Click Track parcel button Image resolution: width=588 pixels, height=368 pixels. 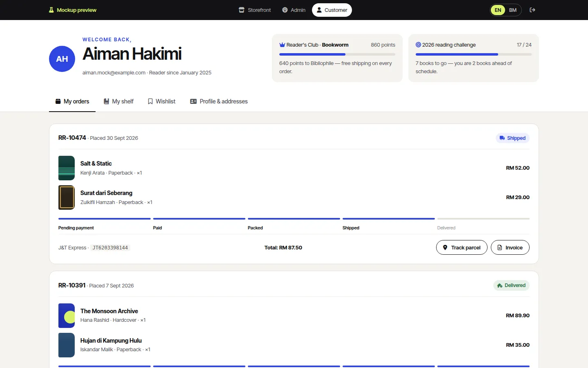tap(462, 247)
